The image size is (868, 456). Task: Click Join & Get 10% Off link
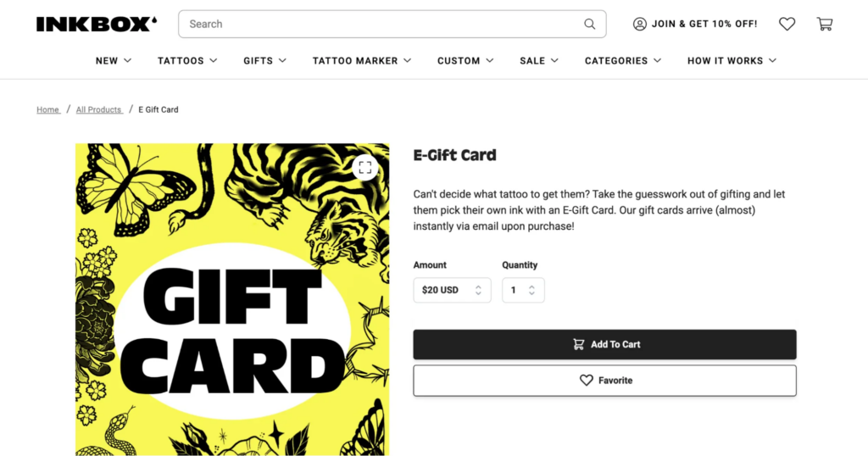pyautogui.click(x=704, y=24)
